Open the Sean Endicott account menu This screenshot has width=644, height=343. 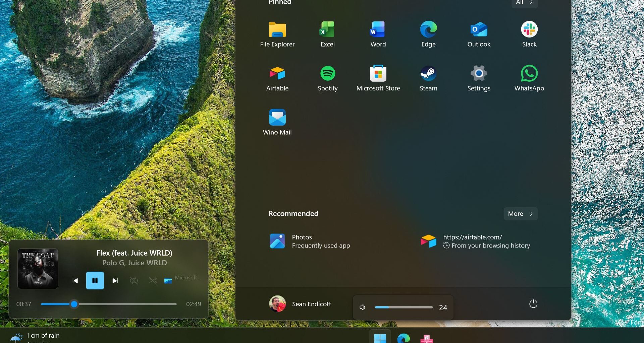click(x=301, y=304)
